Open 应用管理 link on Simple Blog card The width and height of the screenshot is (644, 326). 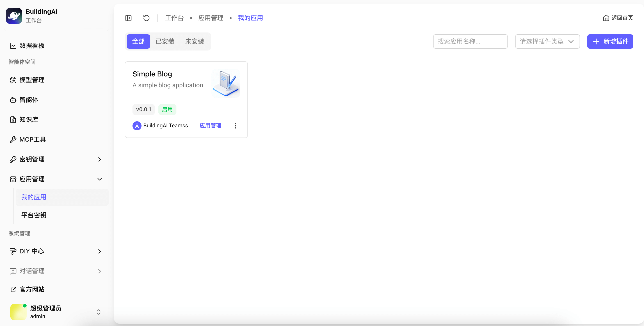click(x=210, y=126)
